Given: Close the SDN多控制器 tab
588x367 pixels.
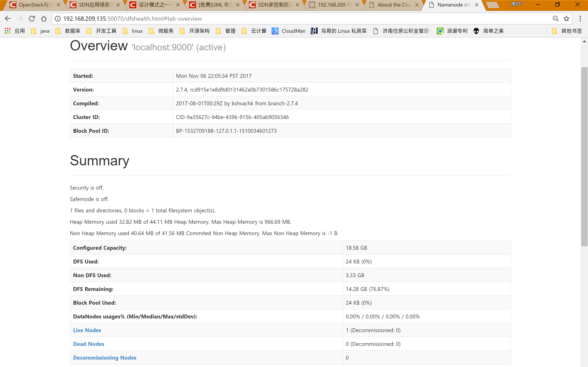Looking at the screenshot, I should pyautogui.click(x=297, y=5).
